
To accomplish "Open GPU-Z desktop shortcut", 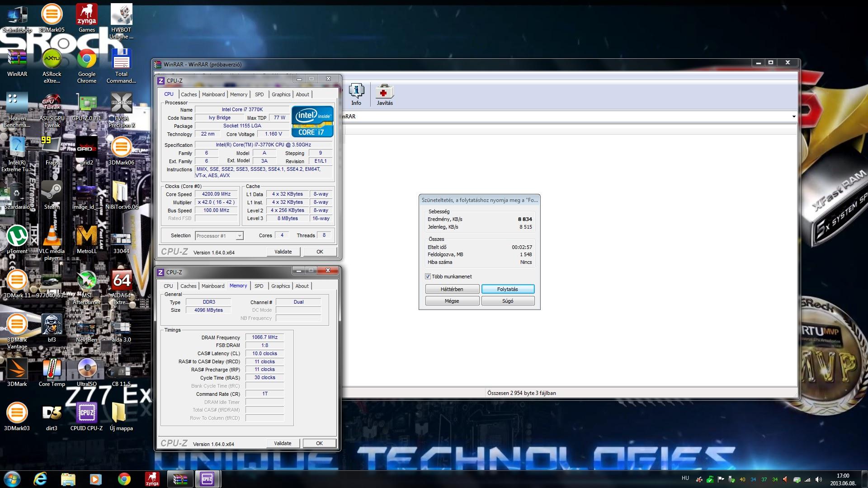I will [x=86, y=107].
